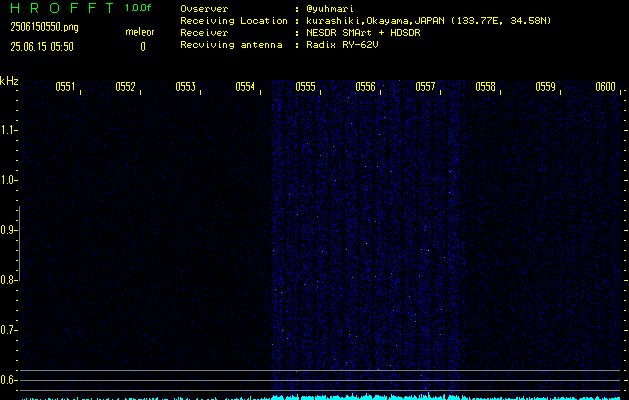Click the 0556 time marker
This screenshot has width=629, height=400.
point(365,87)
